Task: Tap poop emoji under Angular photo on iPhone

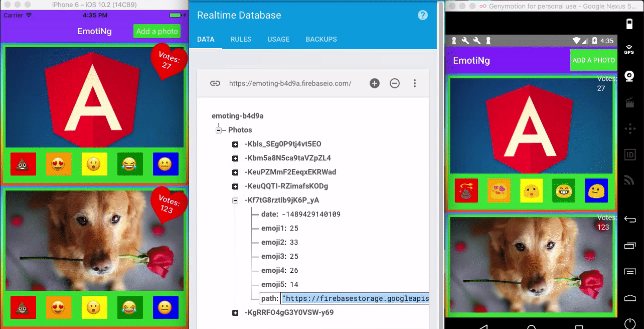Action: point(23,164)
